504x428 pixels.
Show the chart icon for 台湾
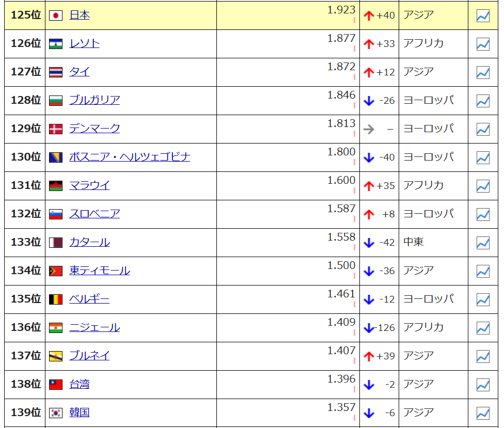483,385
